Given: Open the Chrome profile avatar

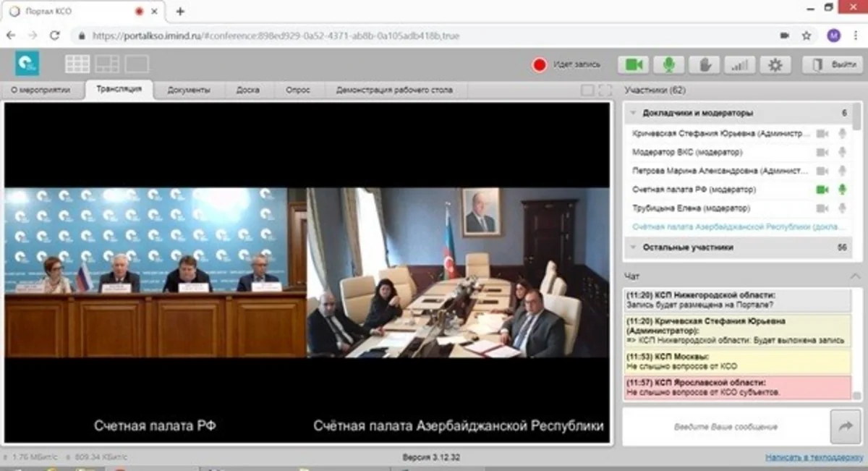Looking at the screenshot, I should click(833, 35).
